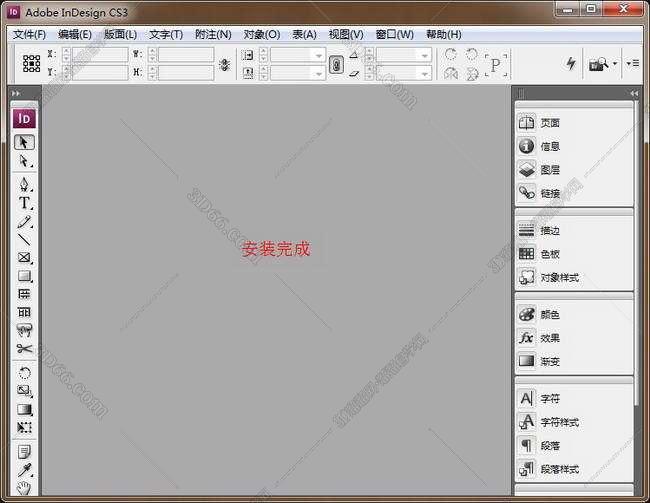The width and height of the screenshot is (650, 503).
Task: Open the scale X percentage dropdown
Action: coord(319,55)
